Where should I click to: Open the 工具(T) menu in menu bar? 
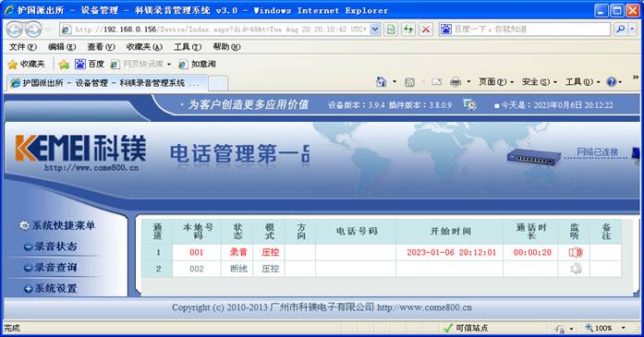(188, 47)
